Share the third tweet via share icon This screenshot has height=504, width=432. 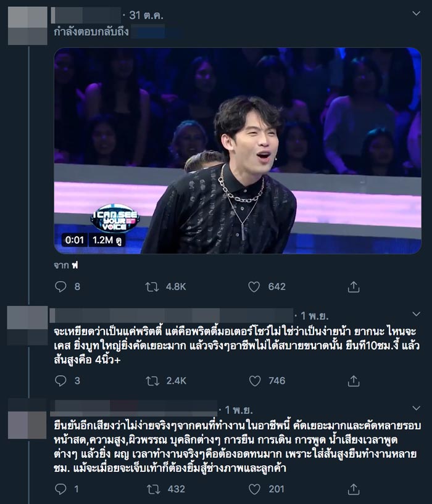coord(354,489)
